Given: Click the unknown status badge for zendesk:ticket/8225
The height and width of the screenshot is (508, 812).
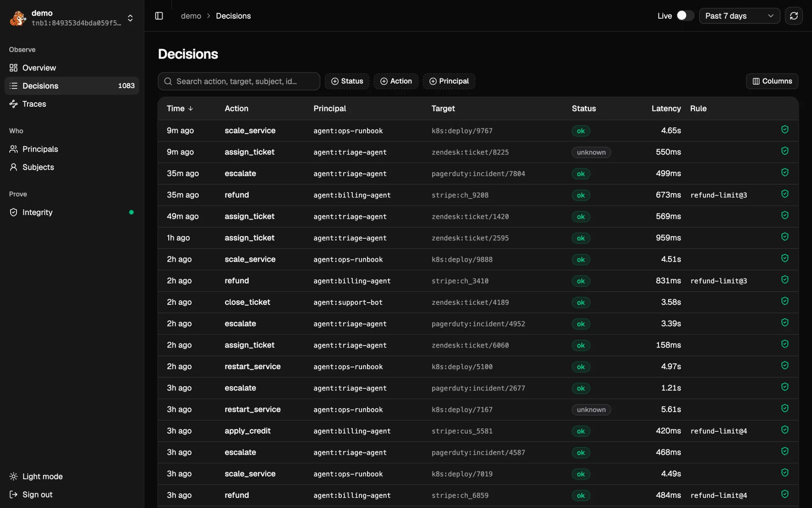Looking at the screenshot, I should pyautogui.click(x=591, y=152).
